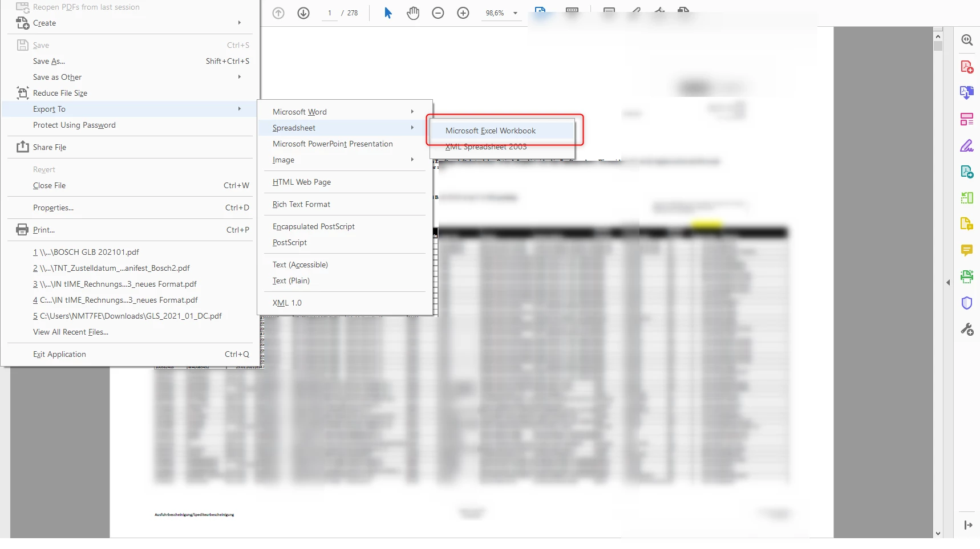Screen dimensions: 980x549
Task: Collapse the right tools pane arrow
Action: pos(948,282)
